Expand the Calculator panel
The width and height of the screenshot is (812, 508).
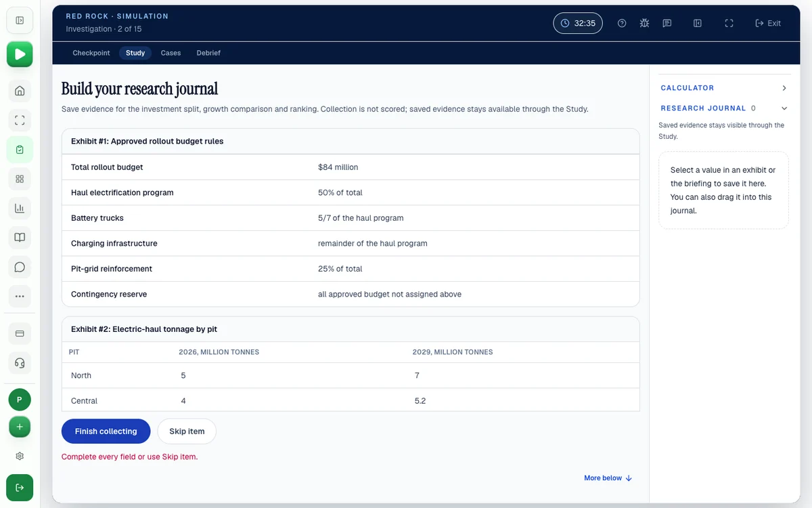click(723, 88)
